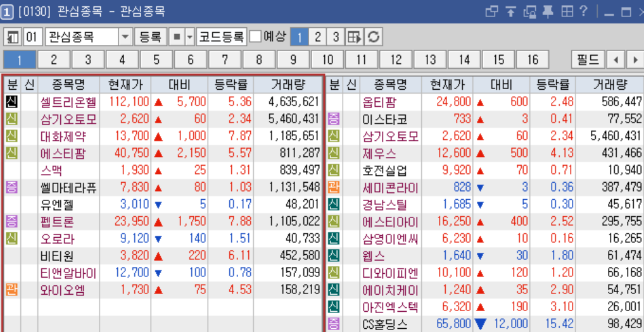This screenshot has height=332, width=644.
Task: Select the 에스티아이 stock name
Action: [390, 222]
